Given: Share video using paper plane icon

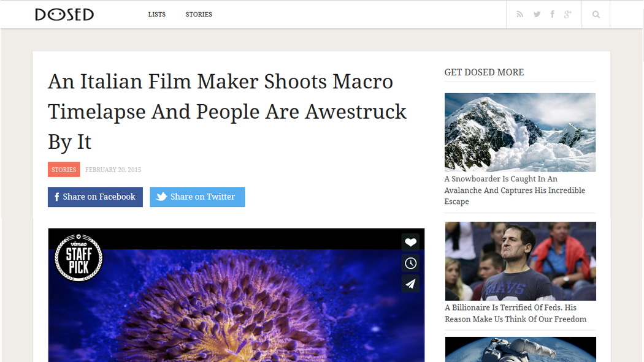Looking at the screenshot, I should coord(410,284).
